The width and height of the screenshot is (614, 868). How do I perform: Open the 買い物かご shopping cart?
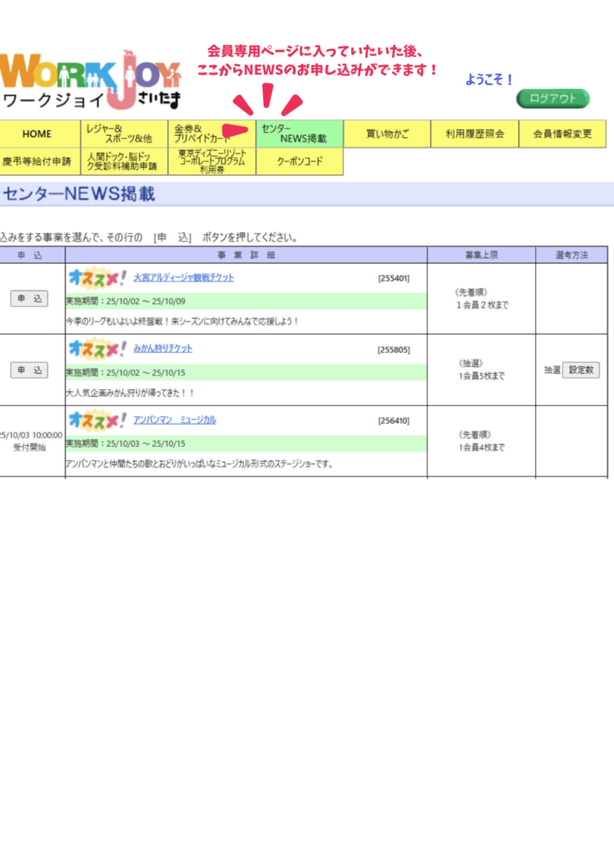click(387, 134)
